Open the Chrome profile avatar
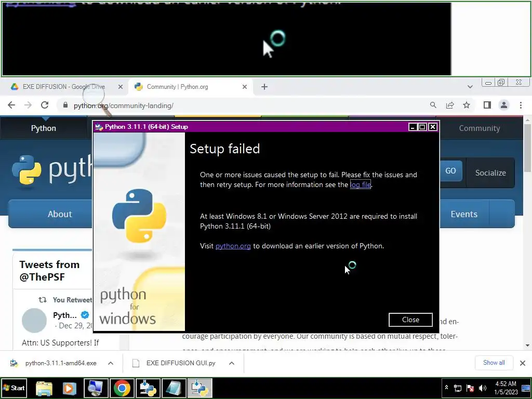 [504, 105]
